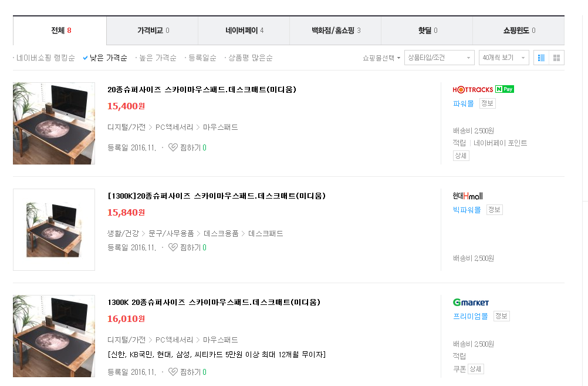Viewport: 588px width, 386px height.
Task: Open the 백화점/홈쇼핑 tab
Action: pos(335,29)
